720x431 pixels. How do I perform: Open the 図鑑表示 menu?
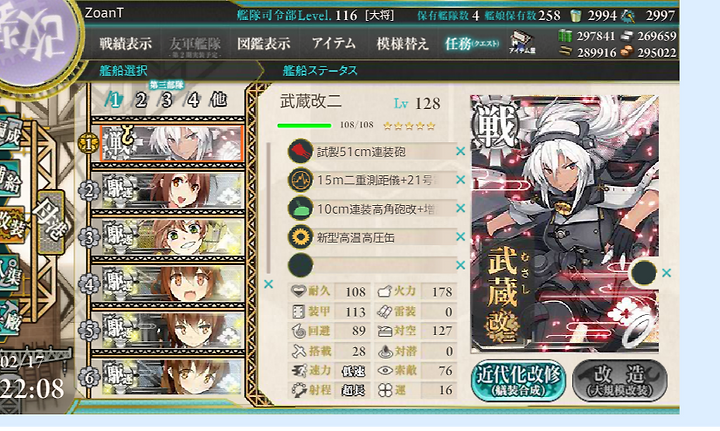click(x=264, y=44)
